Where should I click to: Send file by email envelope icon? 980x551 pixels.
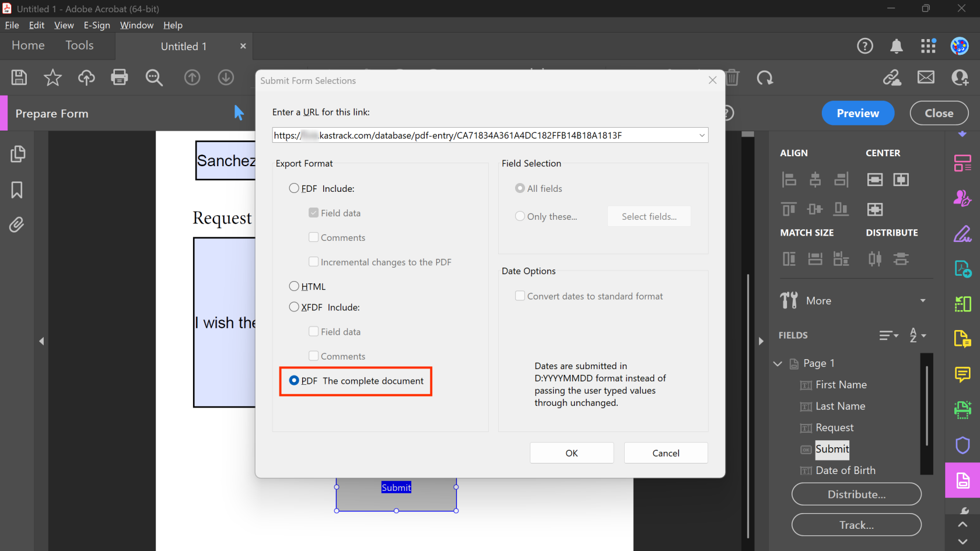(926, 77)
